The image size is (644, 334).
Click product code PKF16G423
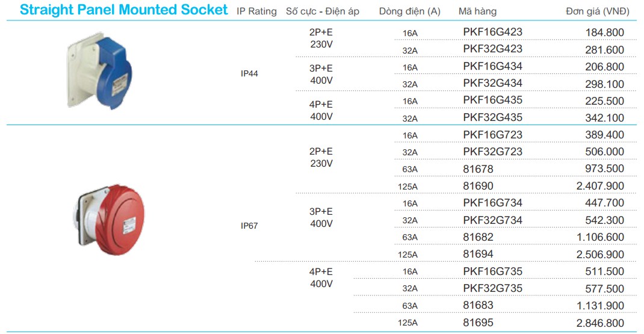[492, 32]
